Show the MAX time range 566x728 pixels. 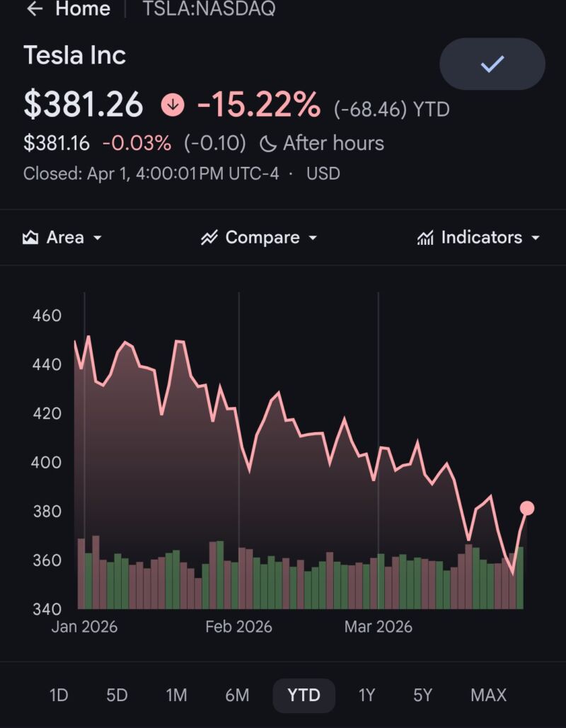pos(488,695)
